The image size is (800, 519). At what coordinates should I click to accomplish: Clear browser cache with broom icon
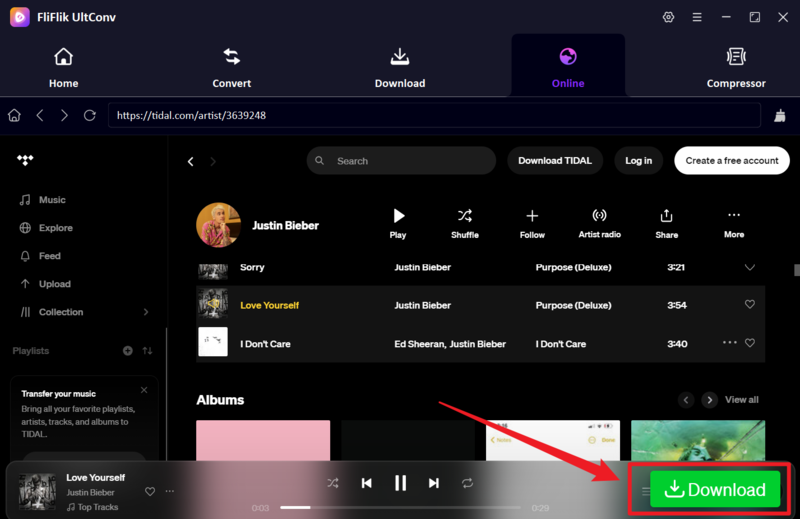[x=780, y=116]
